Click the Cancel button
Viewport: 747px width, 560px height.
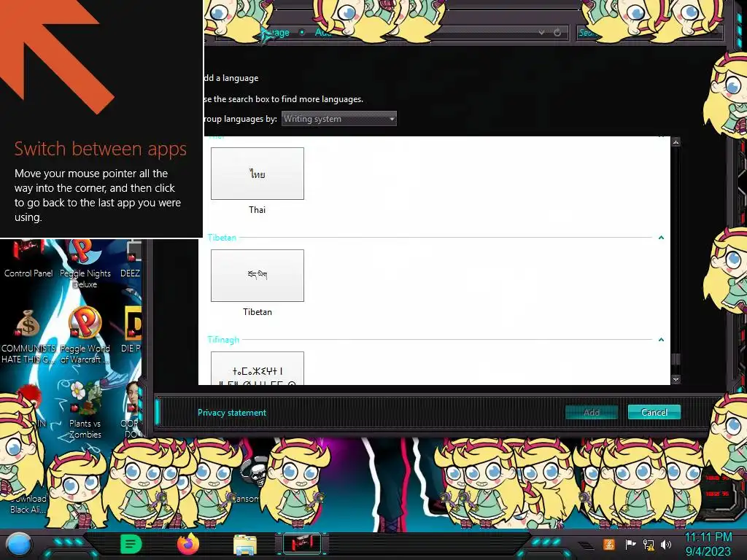pos(654,413)
